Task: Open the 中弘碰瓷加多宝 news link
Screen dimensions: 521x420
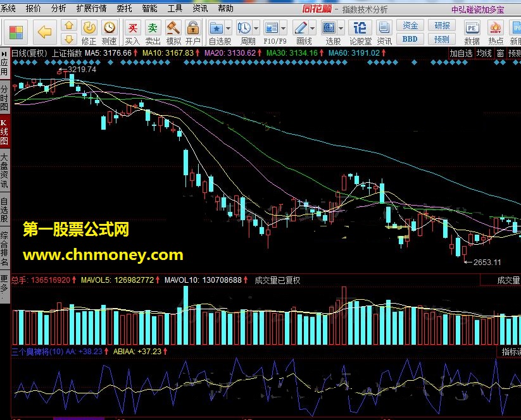Action: pos(477,9)
